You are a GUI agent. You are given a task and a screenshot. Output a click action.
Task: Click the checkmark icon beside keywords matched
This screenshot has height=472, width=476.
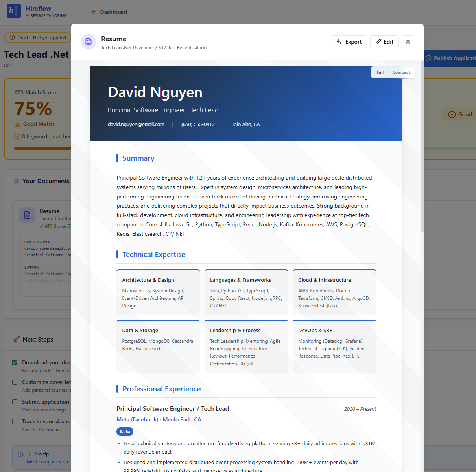coord(17,136)
